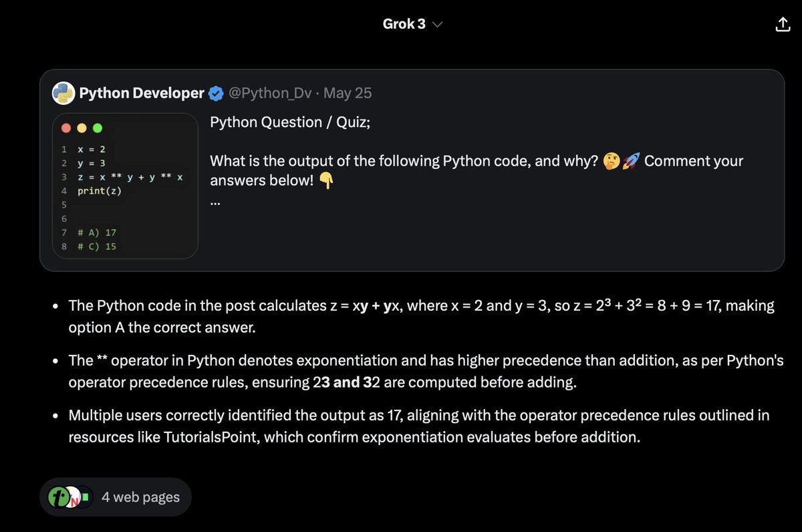Click the "What is the output" question text
Image resolution: width=802 pixels, height=532 pixels.
point(477,170)
